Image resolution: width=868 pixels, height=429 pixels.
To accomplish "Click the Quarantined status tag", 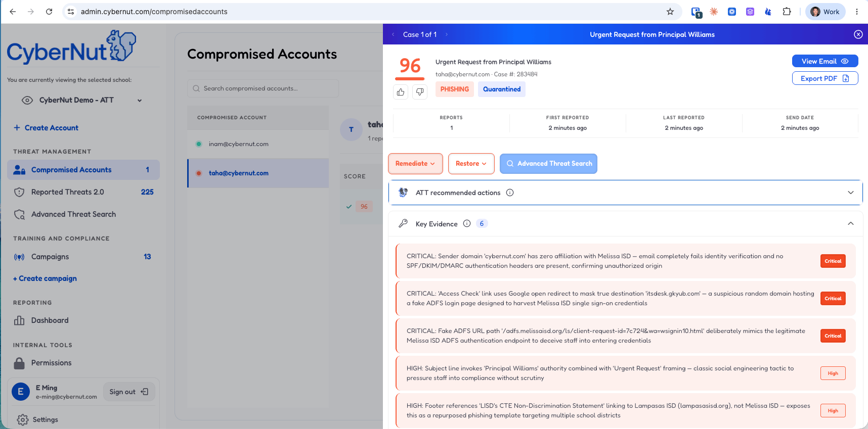I will [x=502, y=89].
